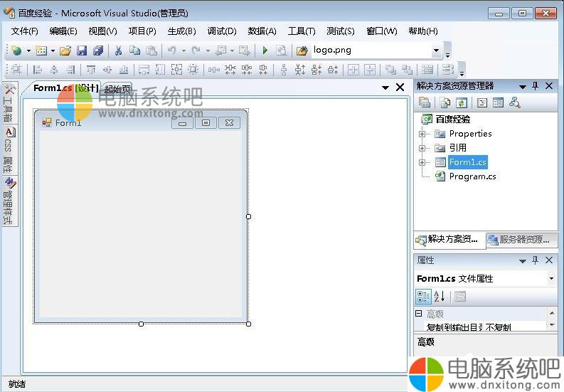Image resolution: width=564 pixels, height=392 pixels.
Task: Open the 工具箱 side tab
Action: (x=9, y=103)
